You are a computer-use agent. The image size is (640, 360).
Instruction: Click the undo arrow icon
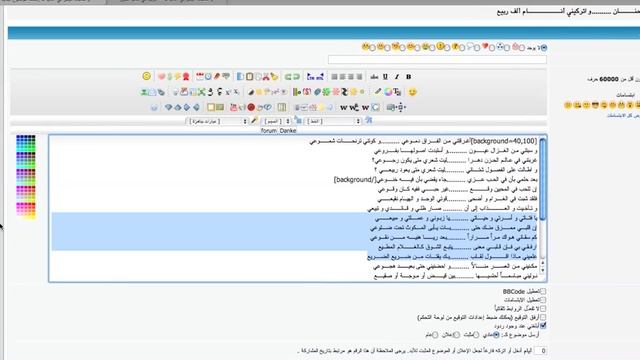coord(297,76)
